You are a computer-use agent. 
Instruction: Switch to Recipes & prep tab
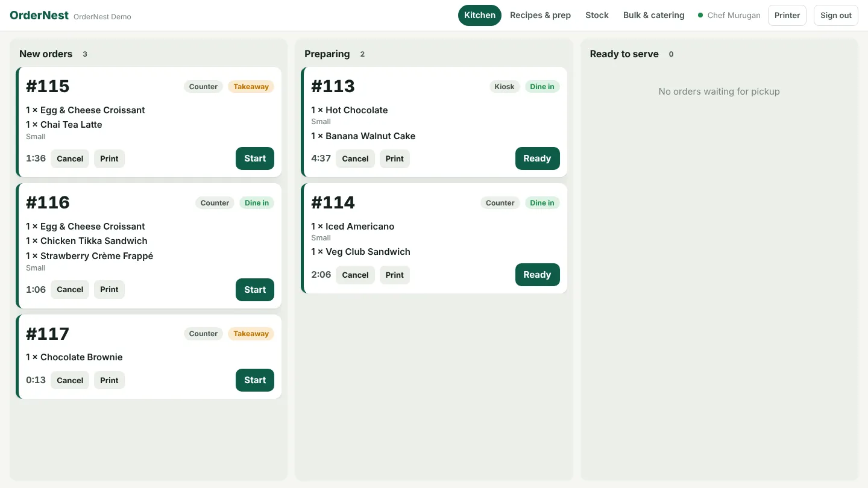click(540, 15)
